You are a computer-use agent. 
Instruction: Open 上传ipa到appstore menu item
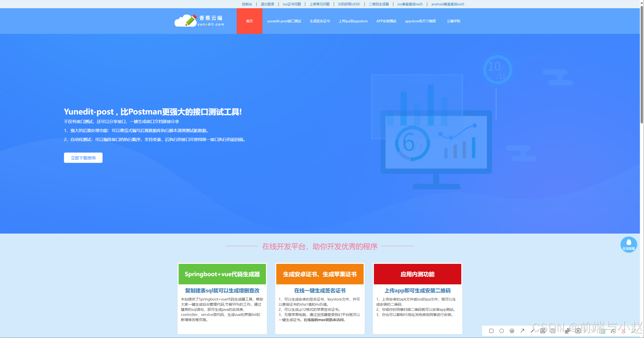click(353, 21)
